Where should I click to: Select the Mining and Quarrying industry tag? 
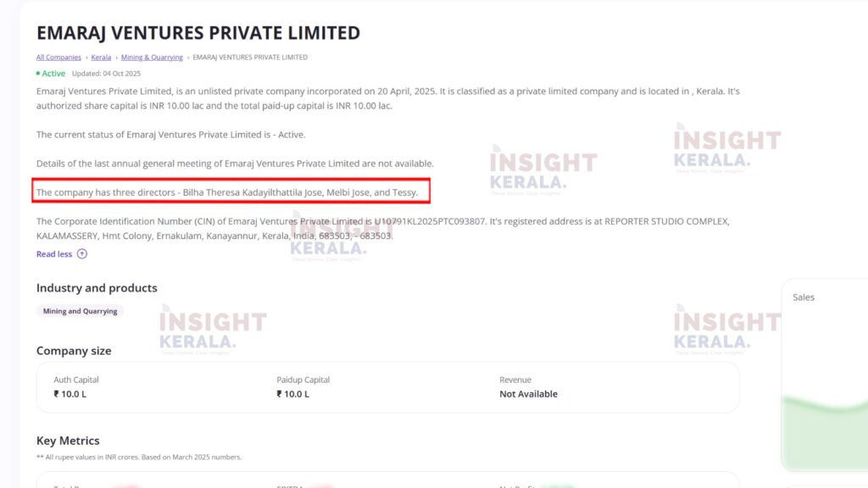coord(80,311)
